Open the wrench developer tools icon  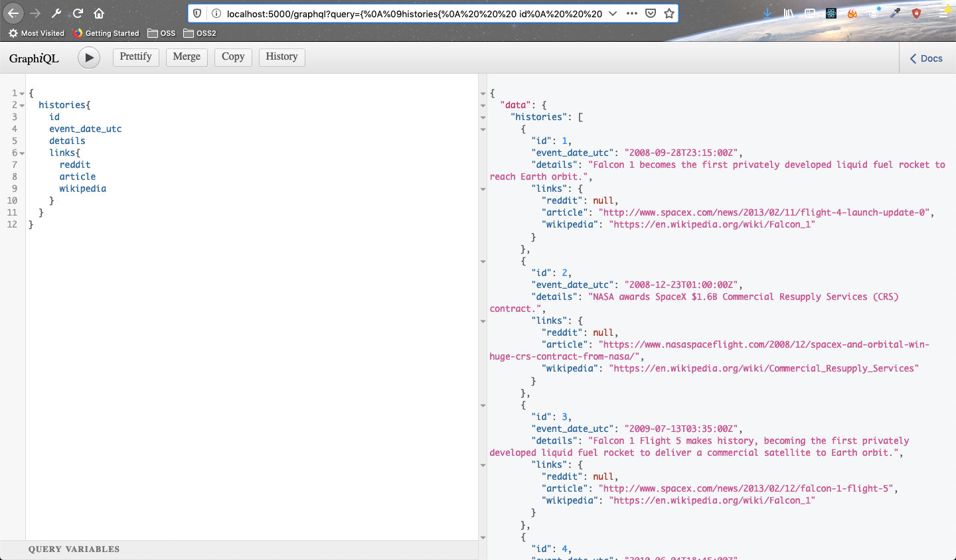pos(56,13)
